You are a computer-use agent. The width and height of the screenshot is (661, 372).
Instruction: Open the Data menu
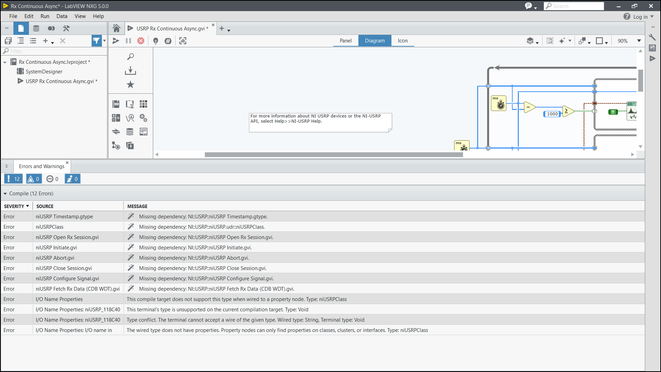[62, 16]
